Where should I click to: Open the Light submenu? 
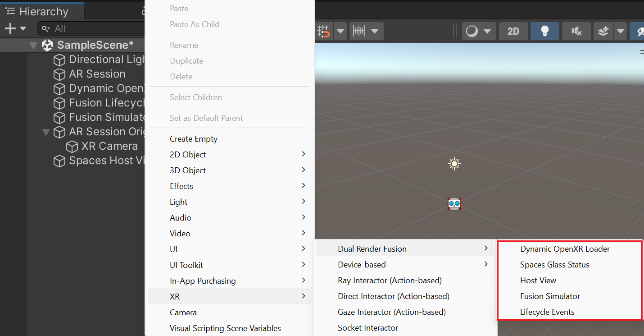pos(229,202)
